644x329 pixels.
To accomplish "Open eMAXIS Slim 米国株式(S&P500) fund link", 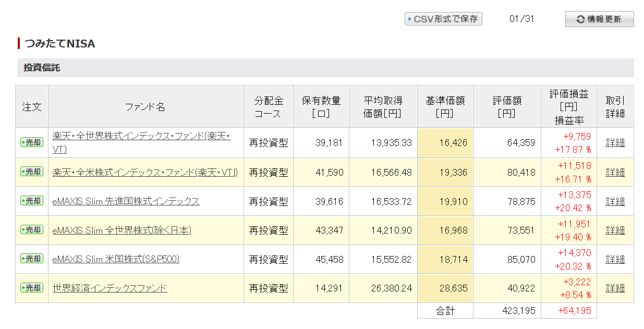I will click(x=116, y=259).
